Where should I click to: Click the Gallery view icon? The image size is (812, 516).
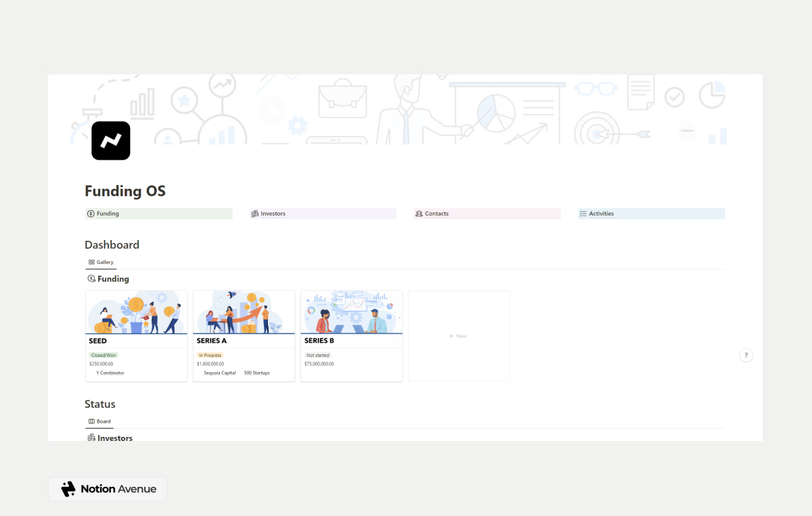click(91, 262)
